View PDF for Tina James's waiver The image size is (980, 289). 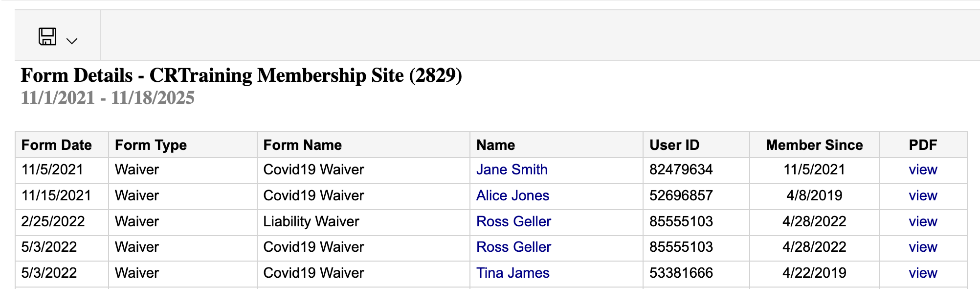(x=923, y=273)
